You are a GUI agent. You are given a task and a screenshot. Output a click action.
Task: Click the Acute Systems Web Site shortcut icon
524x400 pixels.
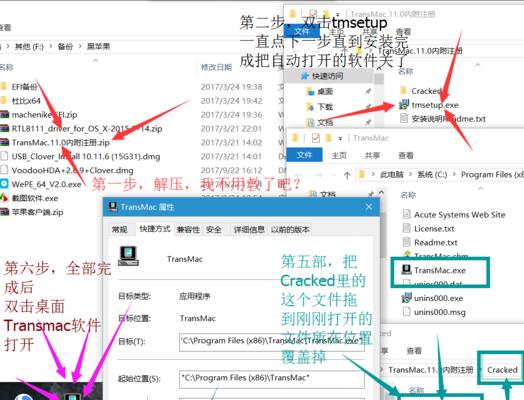tap(406, 214)
